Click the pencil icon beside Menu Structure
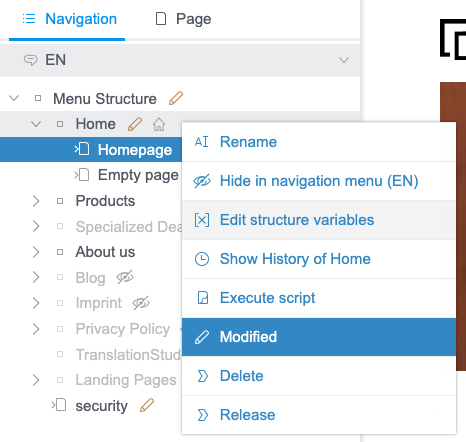The width and height of the screenshot is (466, 442). click(176, 98)
